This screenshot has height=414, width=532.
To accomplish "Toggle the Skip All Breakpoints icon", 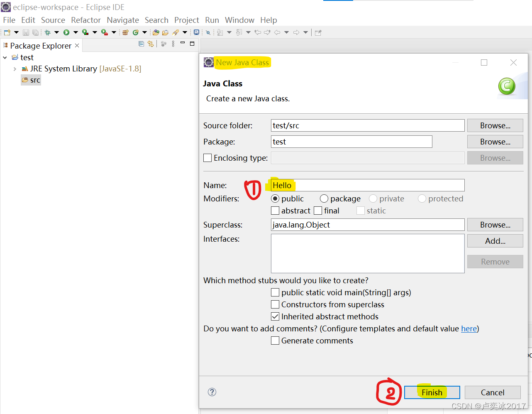I will pos(208,32).
